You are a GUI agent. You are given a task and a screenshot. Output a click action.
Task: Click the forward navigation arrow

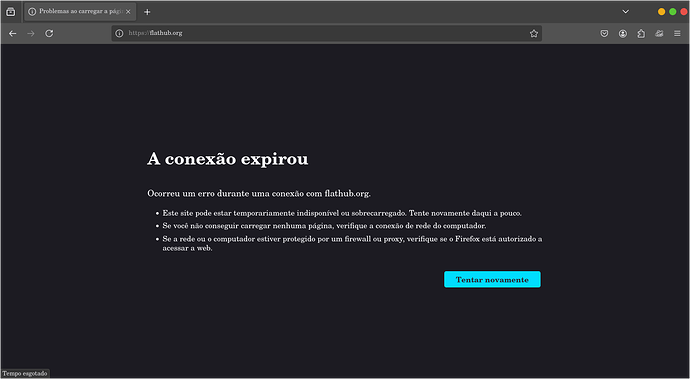[x=31, y=33]
